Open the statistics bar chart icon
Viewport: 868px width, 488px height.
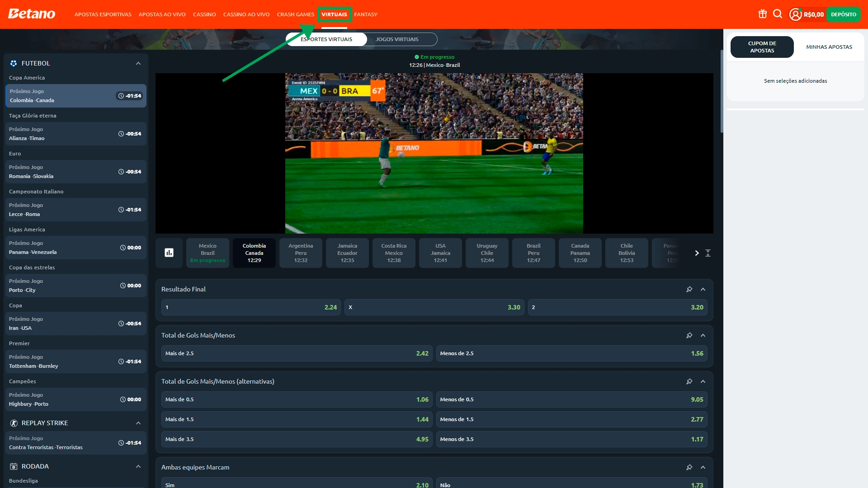click(169, 253)
